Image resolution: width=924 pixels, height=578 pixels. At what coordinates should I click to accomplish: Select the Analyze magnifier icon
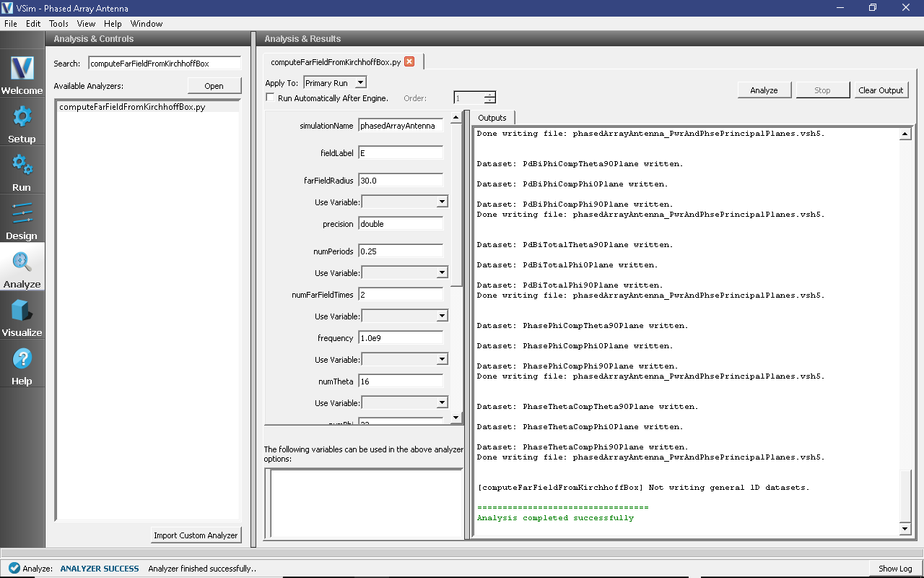22,262
